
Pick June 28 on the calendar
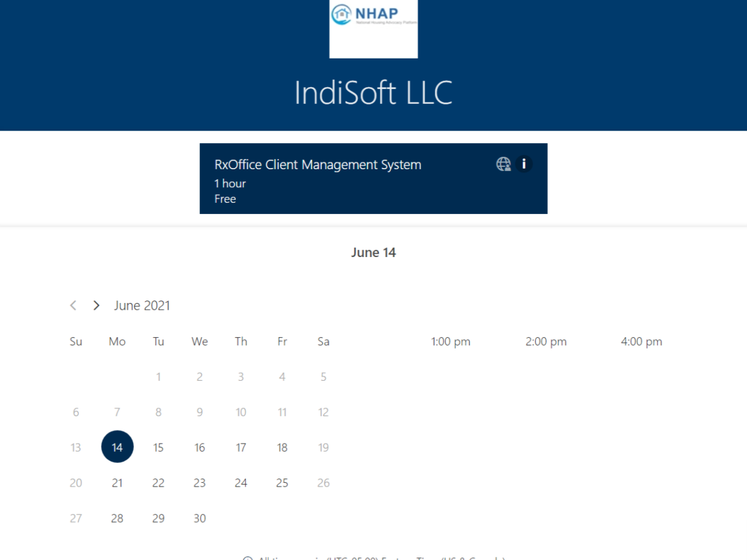point(117,518)
